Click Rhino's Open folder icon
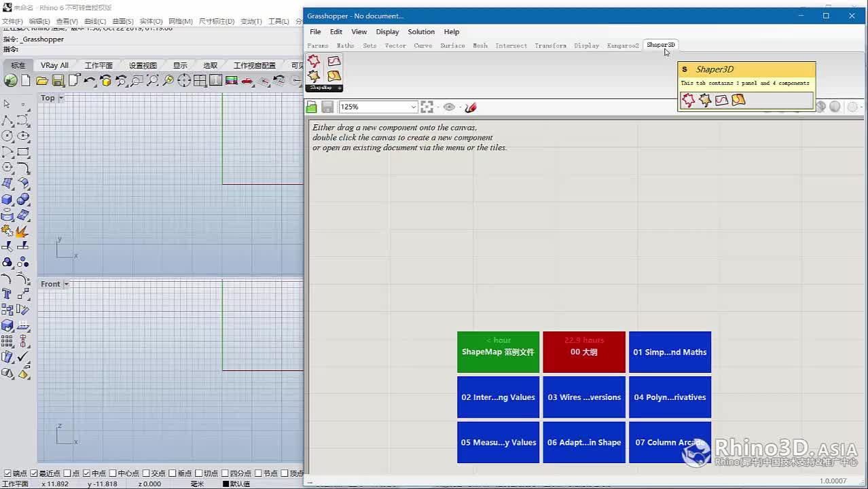 tap(42, 81)
